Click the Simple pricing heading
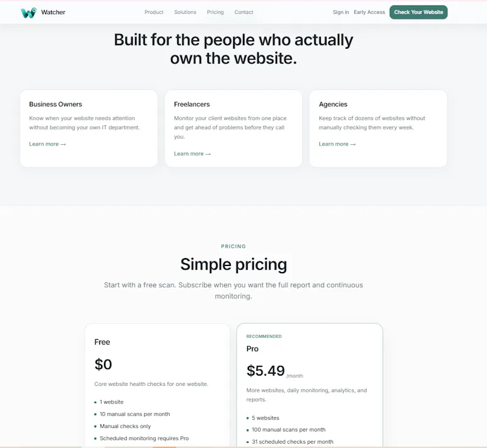487x448 pixels. pyautogui.click(x=234, y=264)
